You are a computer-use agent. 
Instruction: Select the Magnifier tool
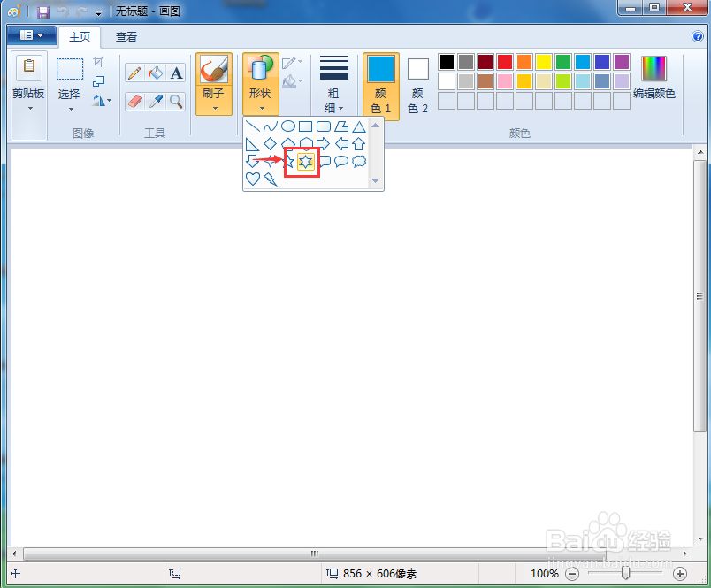(176, 102)
